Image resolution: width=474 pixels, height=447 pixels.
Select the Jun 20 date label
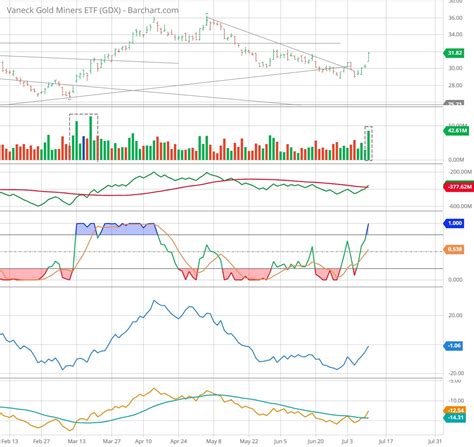tap(315, 441)
